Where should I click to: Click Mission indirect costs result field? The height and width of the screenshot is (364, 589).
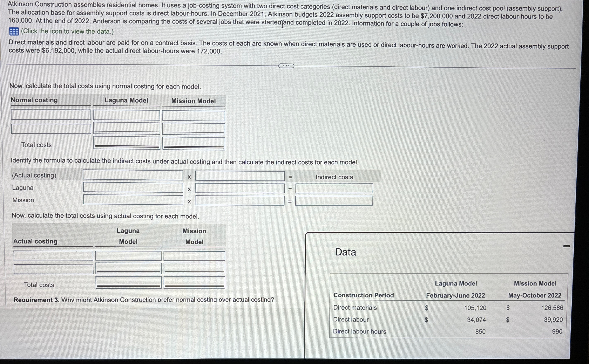(x=334, y=200)
